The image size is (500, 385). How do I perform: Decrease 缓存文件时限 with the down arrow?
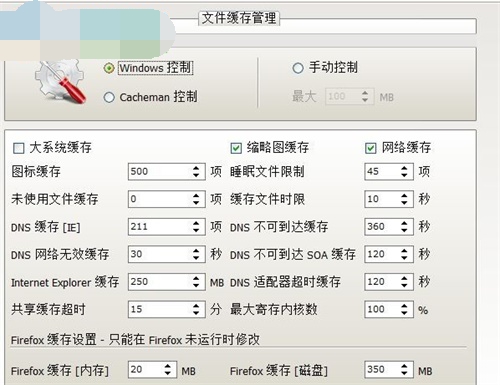(404, 203)
